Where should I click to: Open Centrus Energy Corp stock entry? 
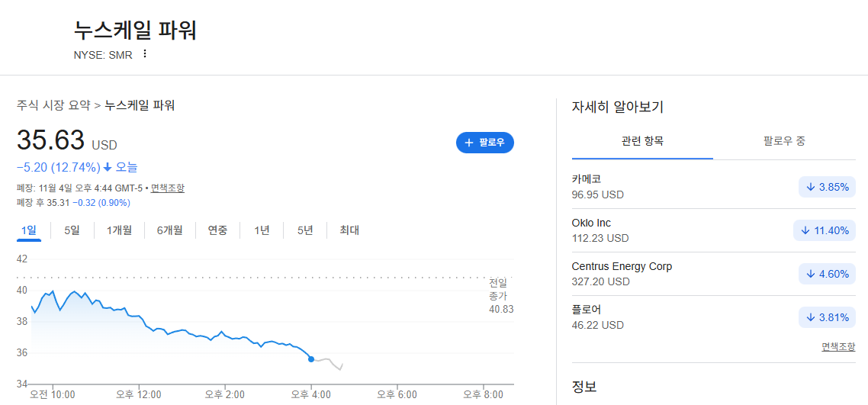[x=714, y=274]
